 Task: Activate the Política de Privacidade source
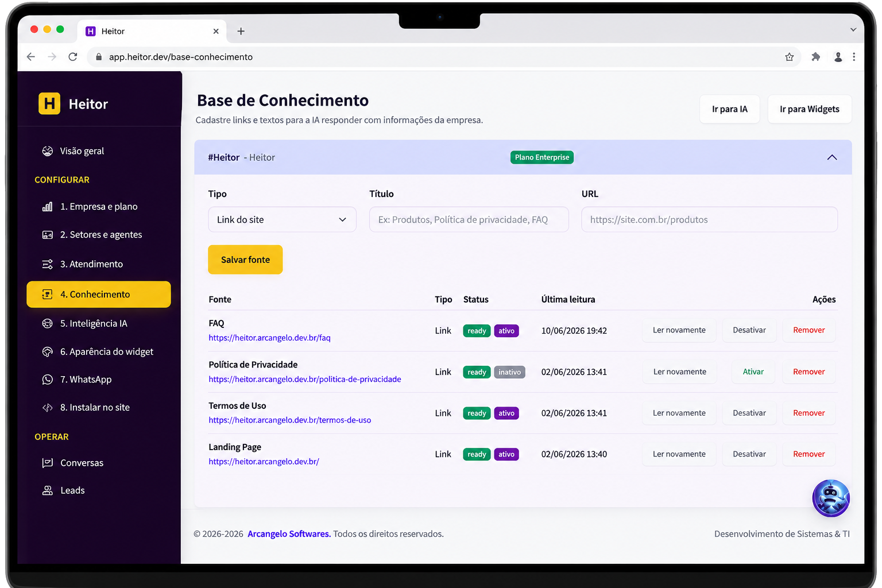[753, 372]
